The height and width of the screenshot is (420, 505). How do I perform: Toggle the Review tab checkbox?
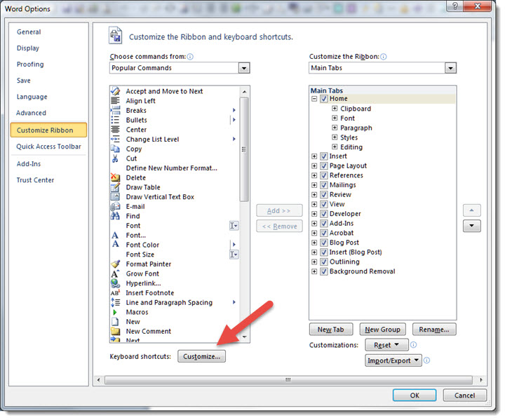pyautogui.click(x=323, y=194)
